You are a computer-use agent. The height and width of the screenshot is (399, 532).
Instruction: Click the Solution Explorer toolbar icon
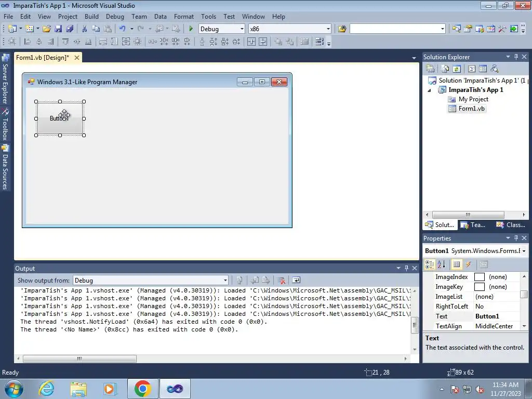(x=457, y=29)
